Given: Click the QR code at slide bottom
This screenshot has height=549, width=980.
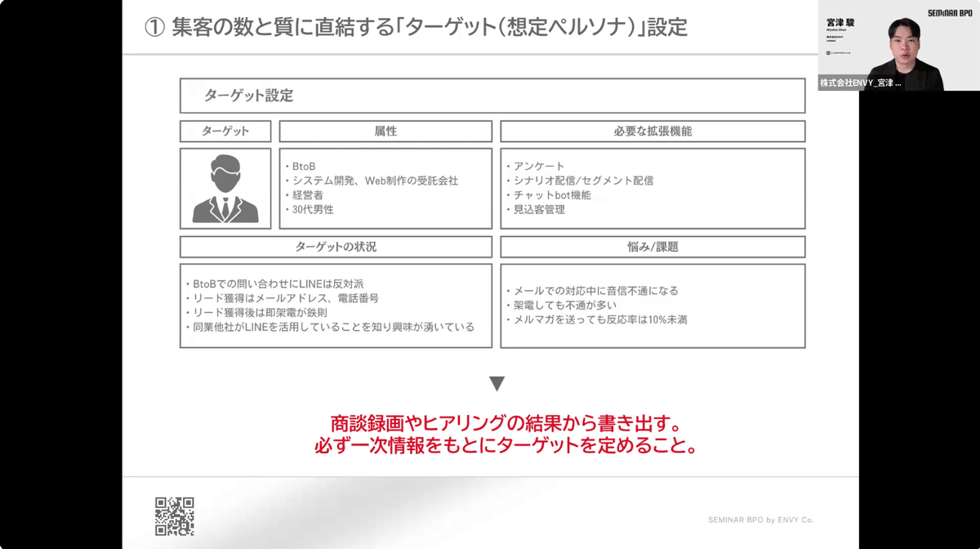Looking at the screenshot, I should [x=175, y=516].
